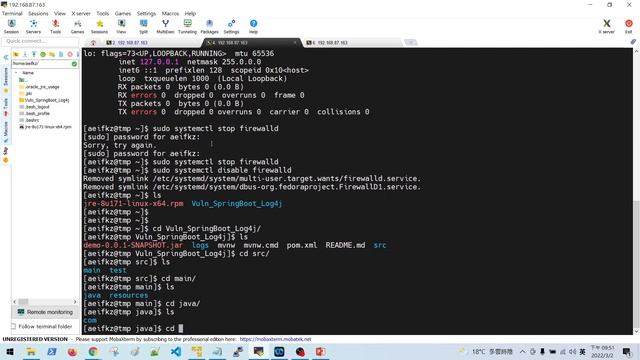The width and height of the screenshot is (640, 360).
Task: Open the taskbar notification center
Action: [x=627, y=352]
